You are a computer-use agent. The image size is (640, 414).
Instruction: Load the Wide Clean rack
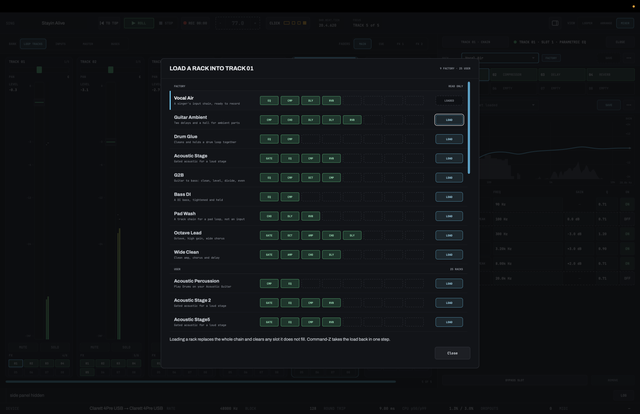coord(449,254)
